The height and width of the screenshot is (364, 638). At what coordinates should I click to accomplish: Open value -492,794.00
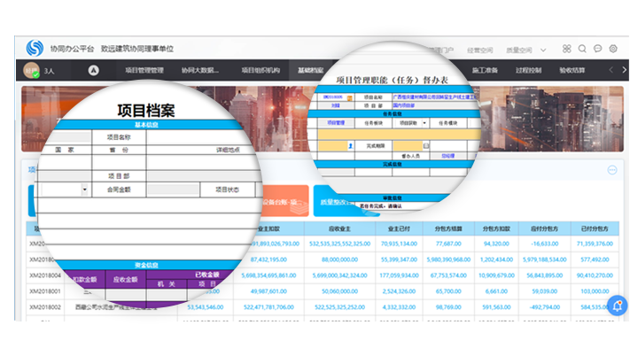(544, 307)
